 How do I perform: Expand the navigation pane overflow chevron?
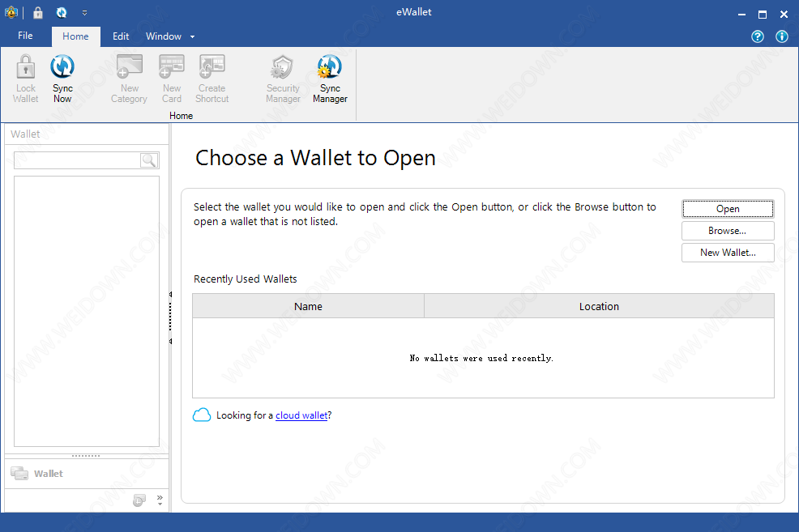point(160,500)
